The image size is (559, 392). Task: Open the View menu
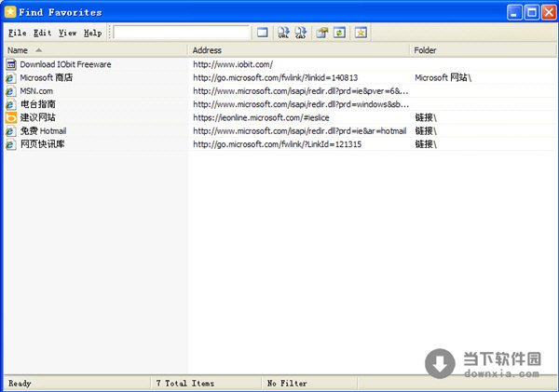click(68, 33)
